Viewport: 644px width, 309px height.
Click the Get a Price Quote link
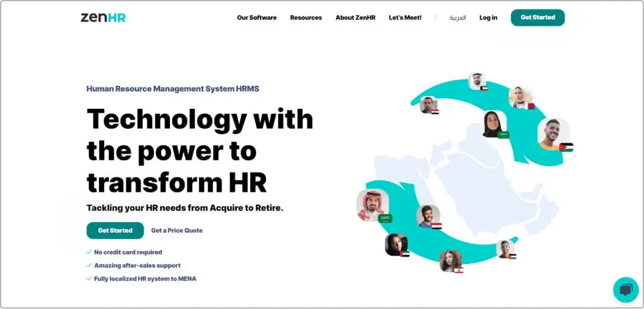176,230
